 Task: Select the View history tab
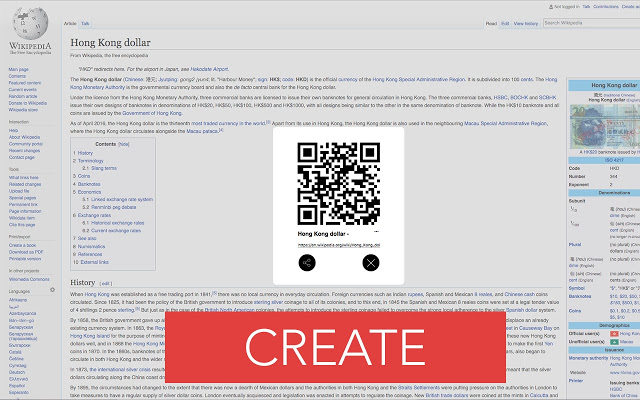(x=526, y=21)
